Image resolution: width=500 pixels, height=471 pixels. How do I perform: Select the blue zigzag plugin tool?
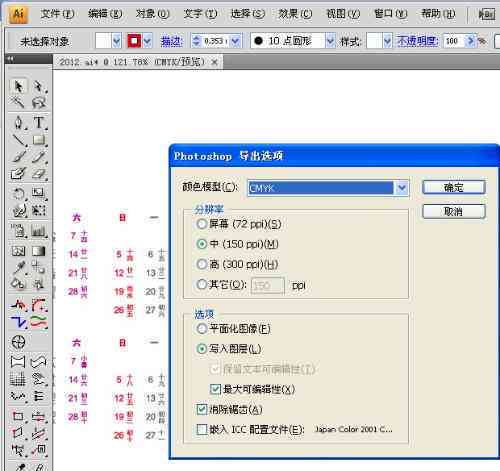(x=18, y=322)
